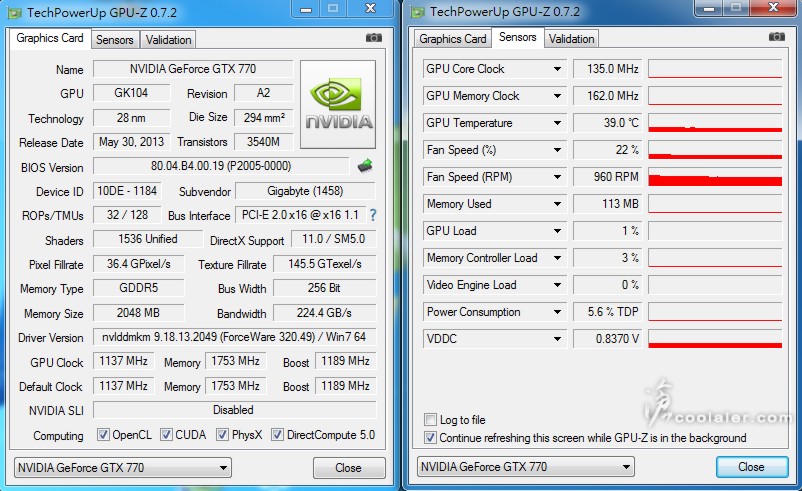Enable Log to file checkbox
This screenshot has height=491, width=802.
(430, 420)
